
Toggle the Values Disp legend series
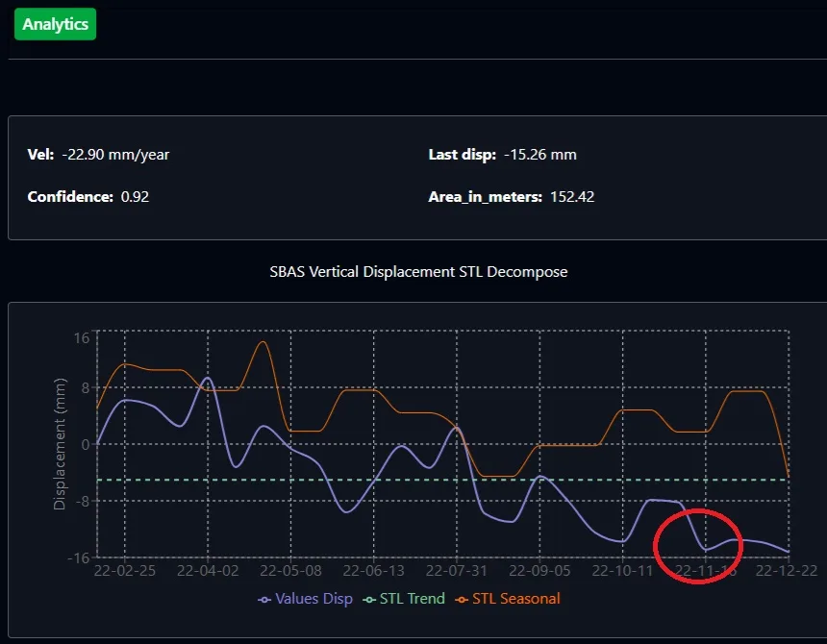(x=306, y=599)
